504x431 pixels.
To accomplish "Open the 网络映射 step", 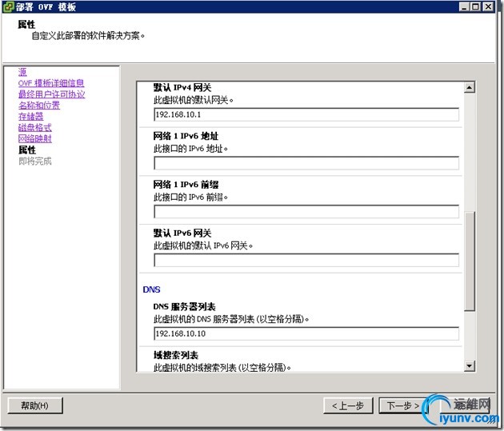I will click(34, 138).
